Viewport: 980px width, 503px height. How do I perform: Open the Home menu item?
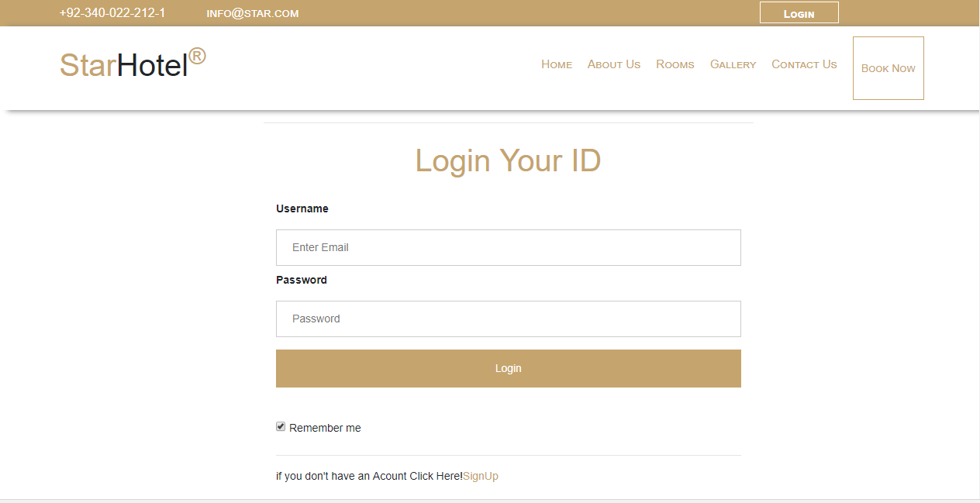tap(556, 64)
